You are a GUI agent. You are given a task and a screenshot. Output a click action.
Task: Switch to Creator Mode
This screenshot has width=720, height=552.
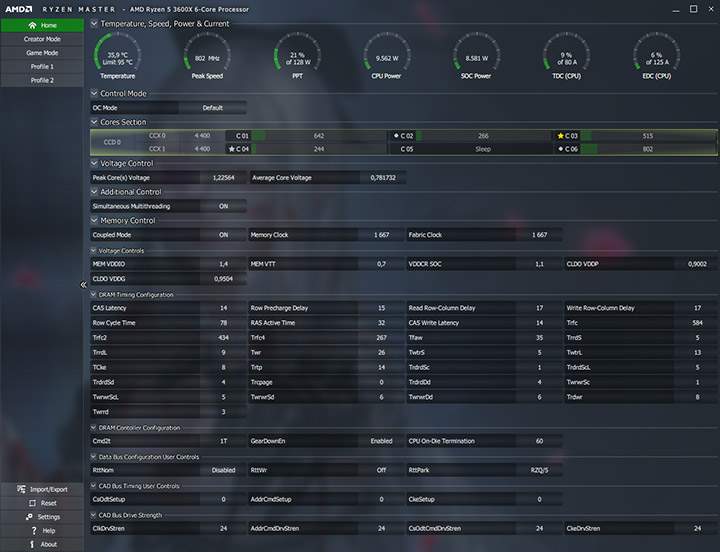point(42,39)
